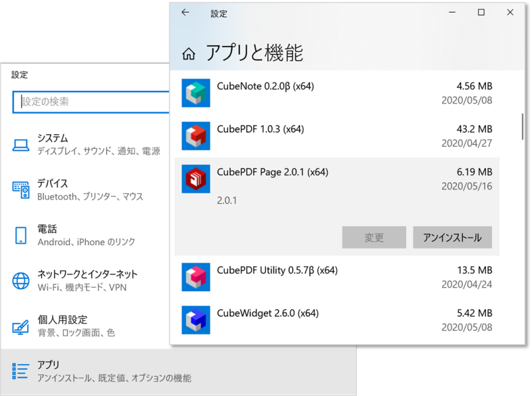
Task: Click the CubePDF Page red icon
Action: 196,179
